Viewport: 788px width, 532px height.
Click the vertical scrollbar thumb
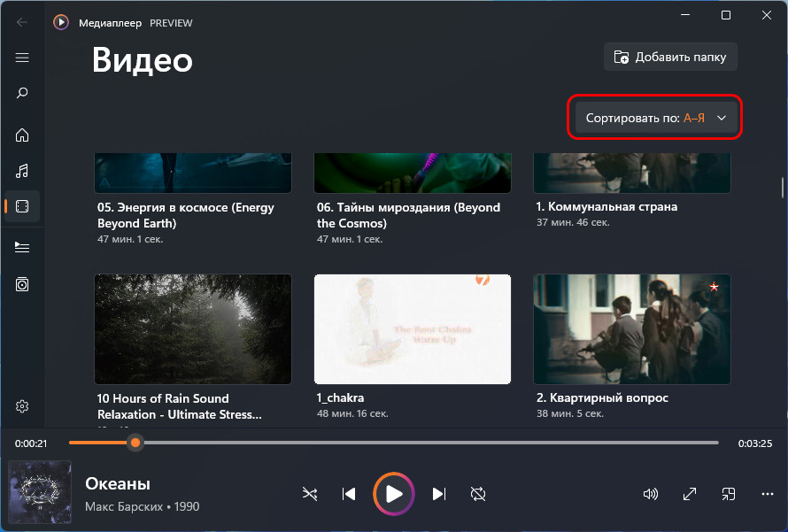[783, 188]
